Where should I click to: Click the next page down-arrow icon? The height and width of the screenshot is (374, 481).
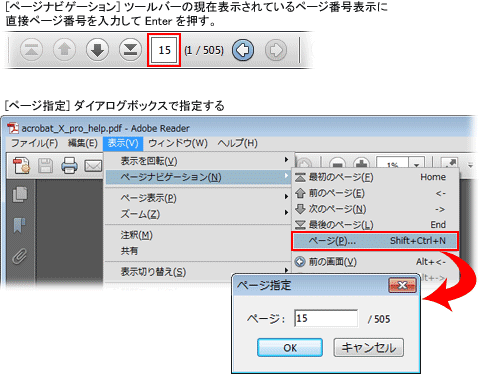click(x=97, y=50)
